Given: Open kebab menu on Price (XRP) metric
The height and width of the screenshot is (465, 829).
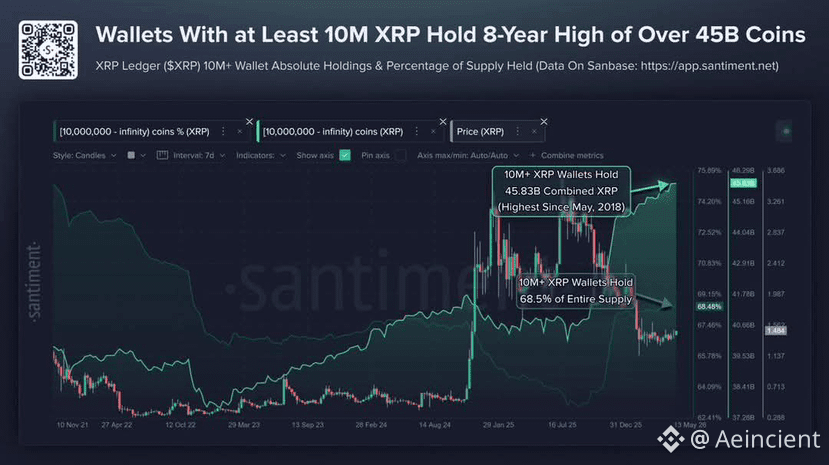Looking at the screenshot, I should click(x=518, y=132).
